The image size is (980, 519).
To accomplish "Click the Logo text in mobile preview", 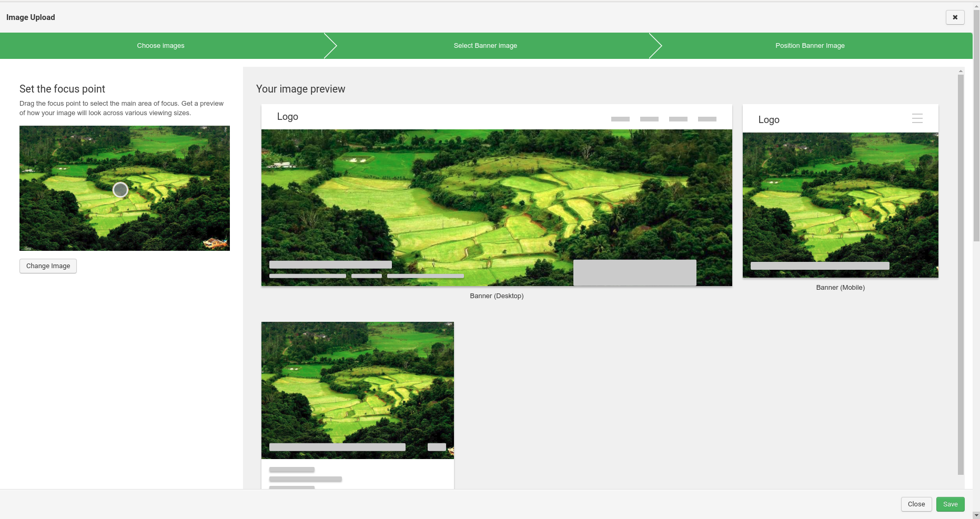I will 769,120.
